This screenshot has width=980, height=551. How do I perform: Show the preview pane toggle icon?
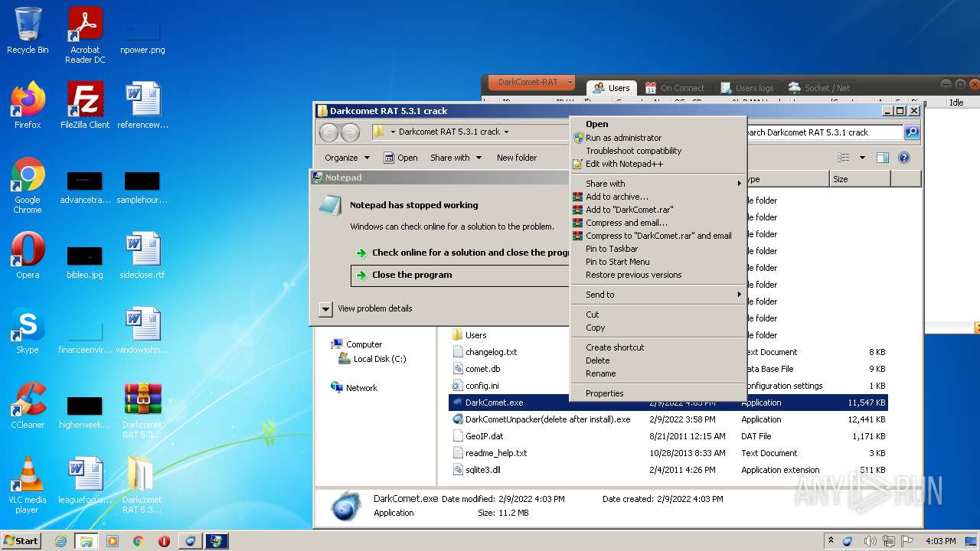click(x=883, y=158)
